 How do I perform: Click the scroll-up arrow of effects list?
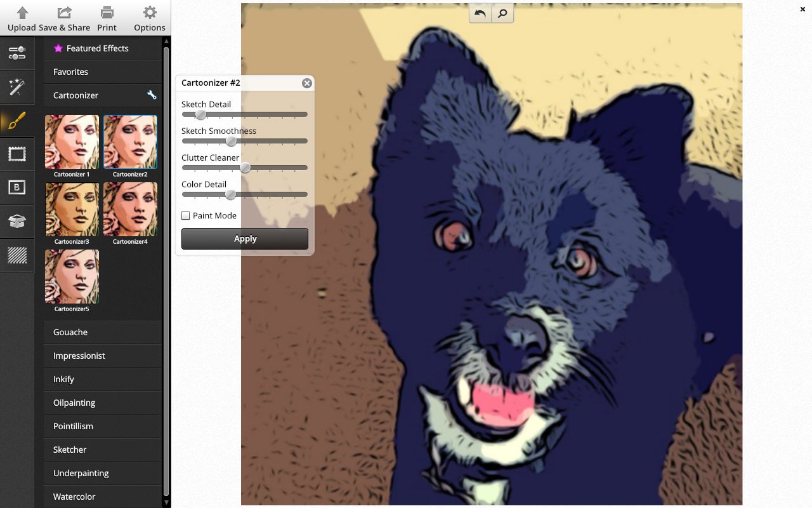click(x=166, y=41)
